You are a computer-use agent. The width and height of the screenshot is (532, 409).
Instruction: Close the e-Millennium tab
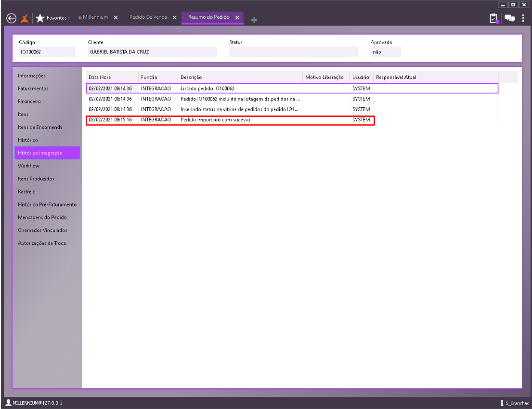tap(116, 18)
